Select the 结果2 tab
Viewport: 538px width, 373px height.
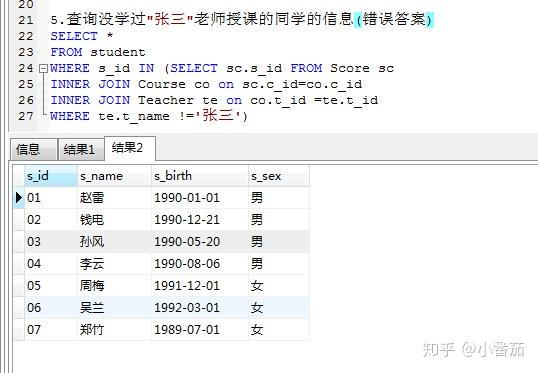point(130,148)
